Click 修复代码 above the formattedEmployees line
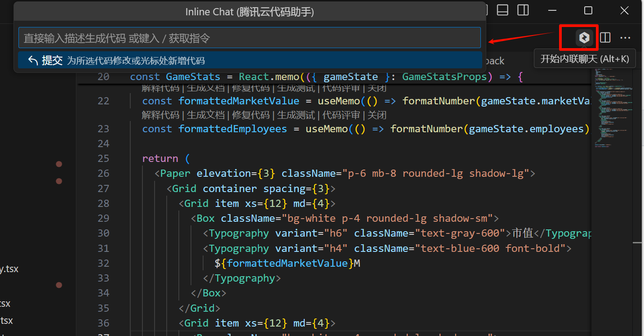Screen dimensions: 644x336 pos(251,115)
